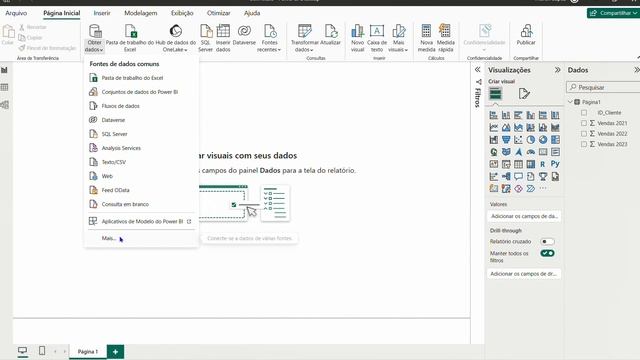The image size is (640, 360).
Task: Choose the pie chart visual
Action: point(530,140)
